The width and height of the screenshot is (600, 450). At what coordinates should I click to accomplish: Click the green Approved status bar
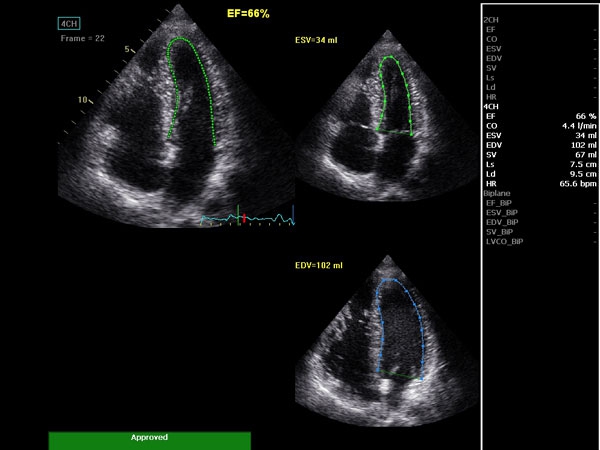(x=149, y=438)
